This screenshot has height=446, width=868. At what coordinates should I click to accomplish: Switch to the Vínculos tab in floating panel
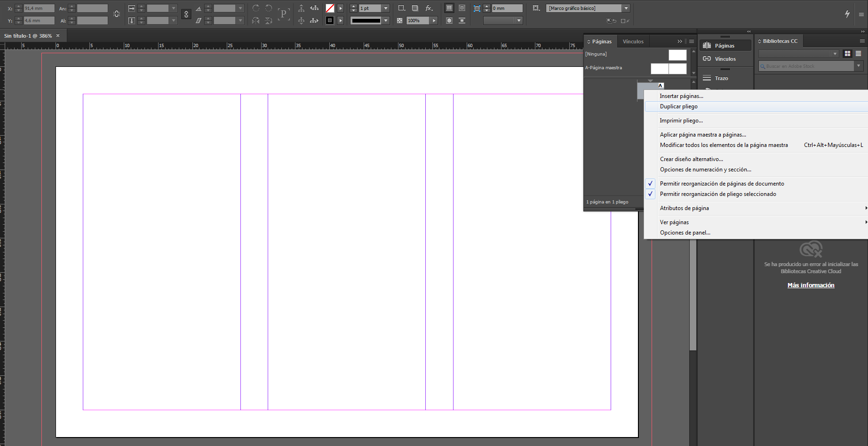point(633,41)
